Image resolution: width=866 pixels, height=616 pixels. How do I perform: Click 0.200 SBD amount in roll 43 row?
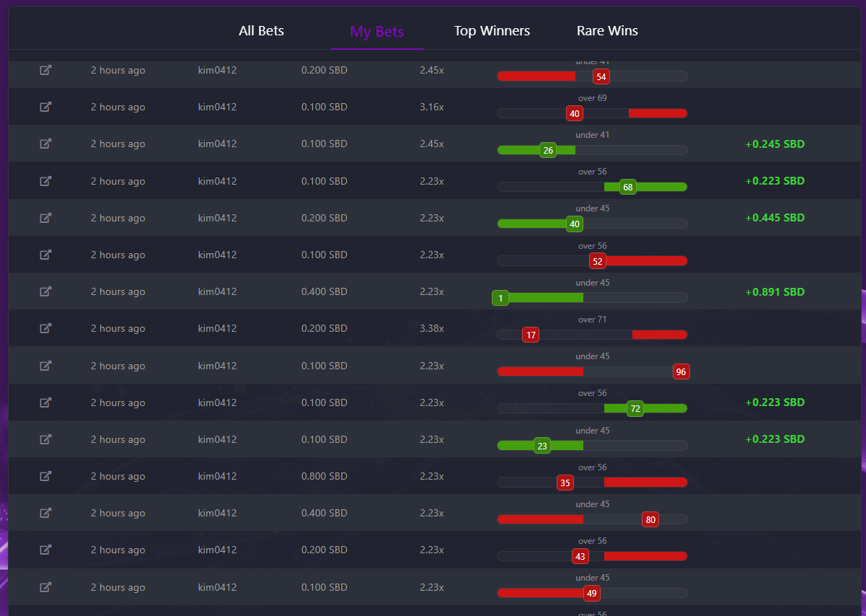(x=324, y=550)
